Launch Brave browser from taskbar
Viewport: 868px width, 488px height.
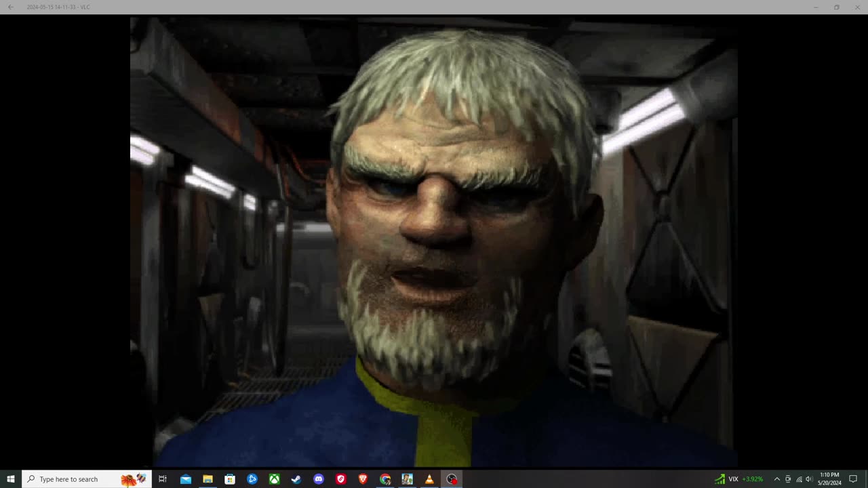pos(363,479)
